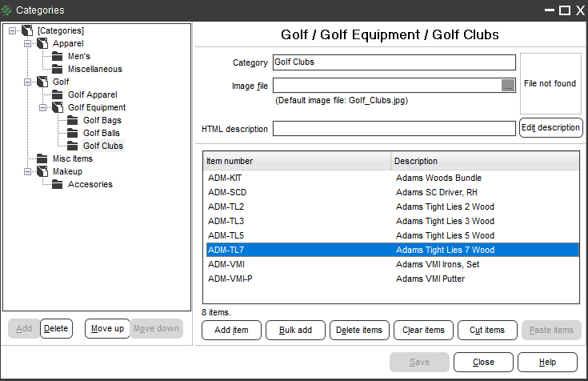Screen dimensions: 588x381
Task: Click the Bulk add button
Action: (295, 331)
